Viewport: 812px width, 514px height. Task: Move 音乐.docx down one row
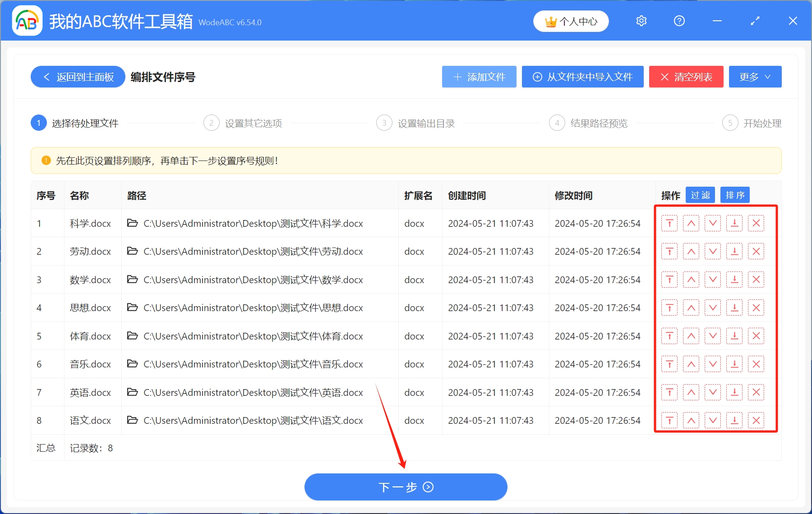(713, 364)
